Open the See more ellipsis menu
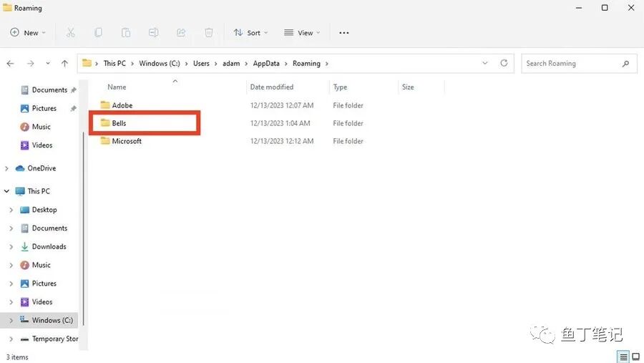This screenshot has width=644, height=363. click(x=344, y=32)
